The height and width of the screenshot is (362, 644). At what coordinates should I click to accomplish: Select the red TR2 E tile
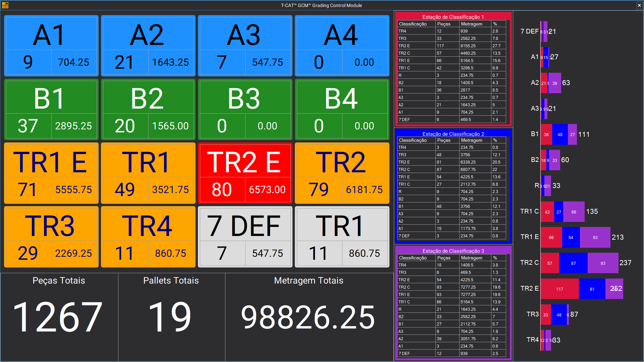click(245, 173)
